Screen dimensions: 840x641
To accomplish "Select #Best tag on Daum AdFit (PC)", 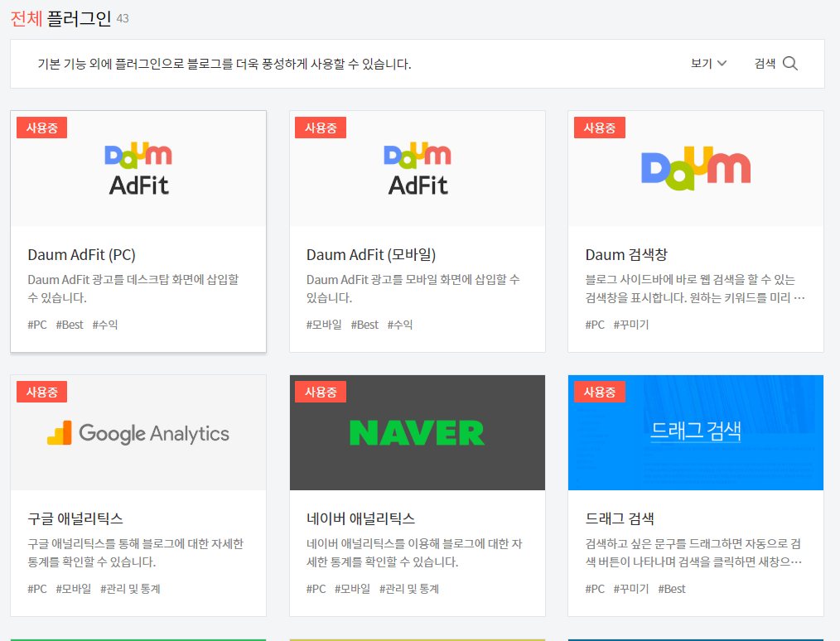I will coord(70,325).
